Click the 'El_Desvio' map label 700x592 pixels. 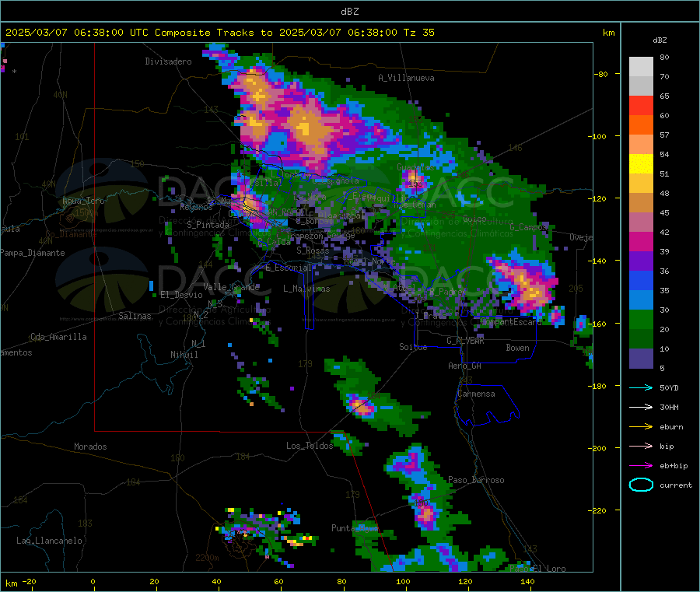181,295
